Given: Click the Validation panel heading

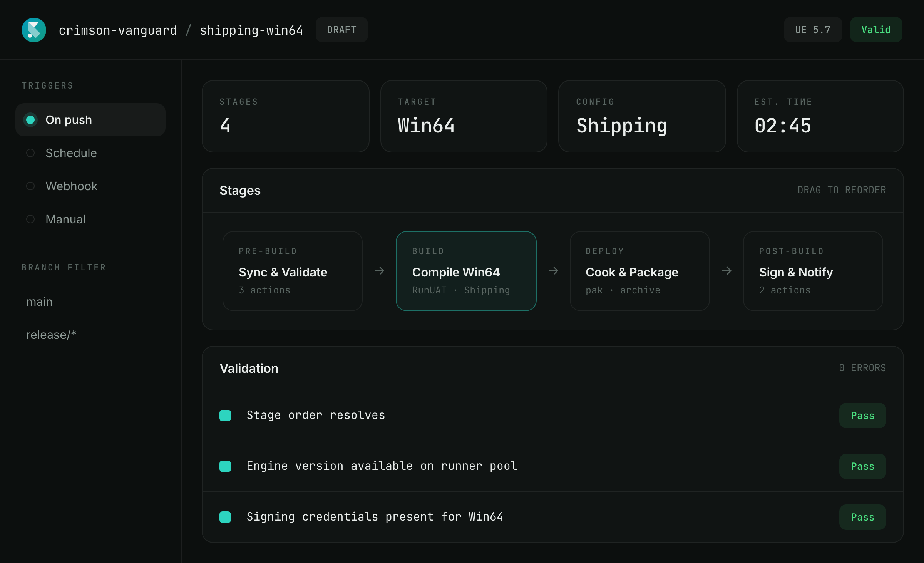Looking at the screenshot, I should pyautogui.click(x=249, y=369).
